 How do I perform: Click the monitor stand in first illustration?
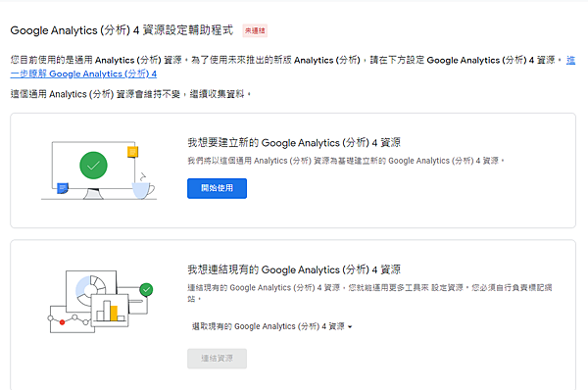(x=93, y=194)
